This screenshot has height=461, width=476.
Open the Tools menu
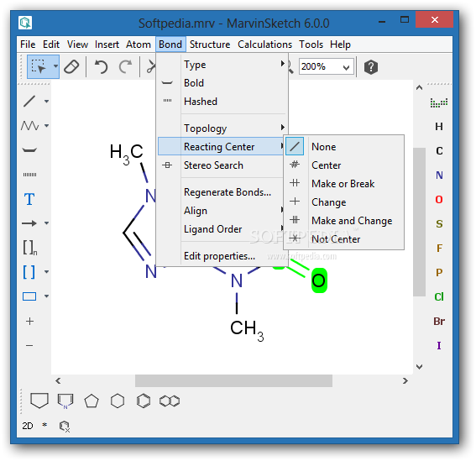(x=311, y=45)
